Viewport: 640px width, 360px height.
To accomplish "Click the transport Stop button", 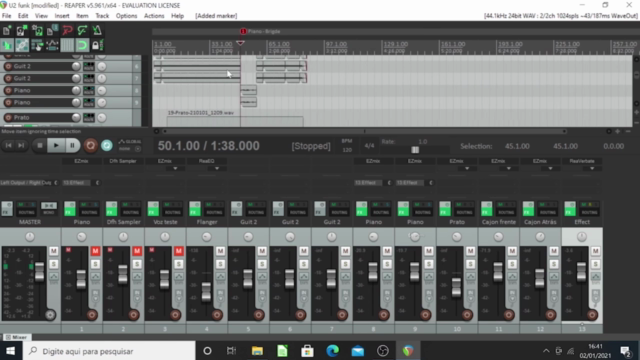I will (40, 145).
